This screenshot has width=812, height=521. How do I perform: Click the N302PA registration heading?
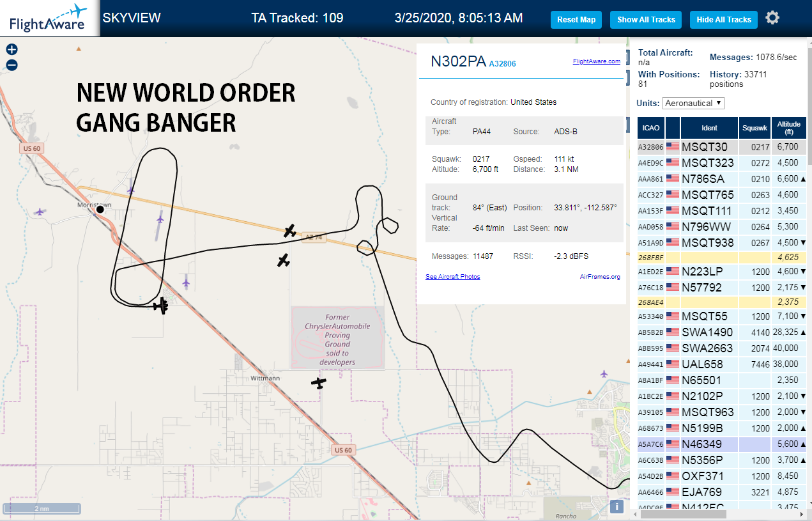[458, 61]
